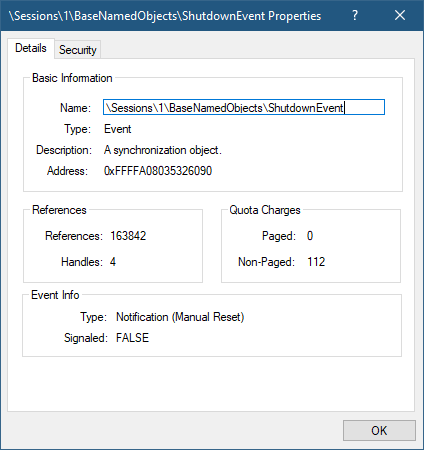Click the help question mark icon
424x450 pixels.
tap(355, 15)
